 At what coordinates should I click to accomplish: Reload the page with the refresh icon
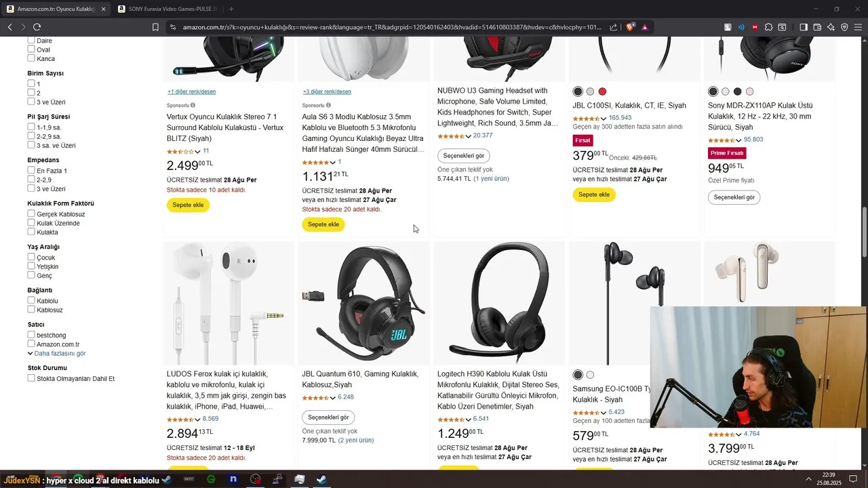pos(37,27)
